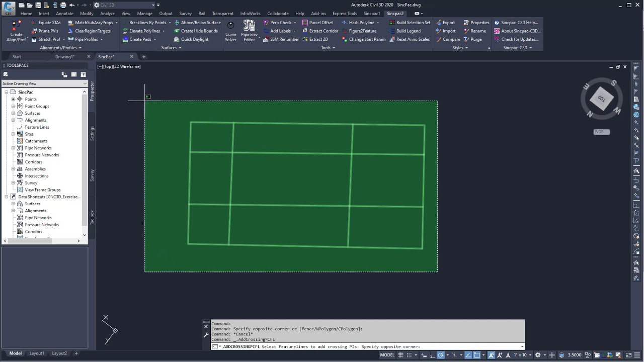Image resolution: width=644 pixels, height=362 pixels.
Task: Open the Settings tab in Toolspace
Action: (92, 133)
